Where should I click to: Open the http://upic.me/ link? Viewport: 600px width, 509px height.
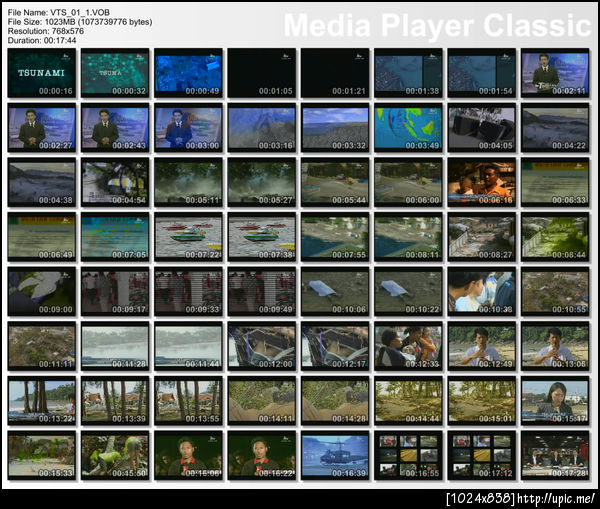(556, 499)
